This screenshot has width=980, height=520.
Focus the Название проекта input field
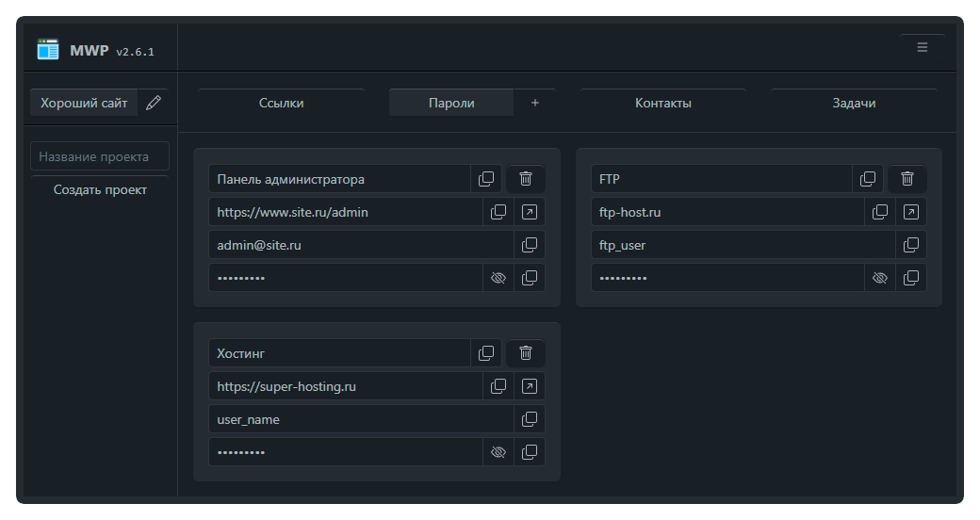[100, 156]
